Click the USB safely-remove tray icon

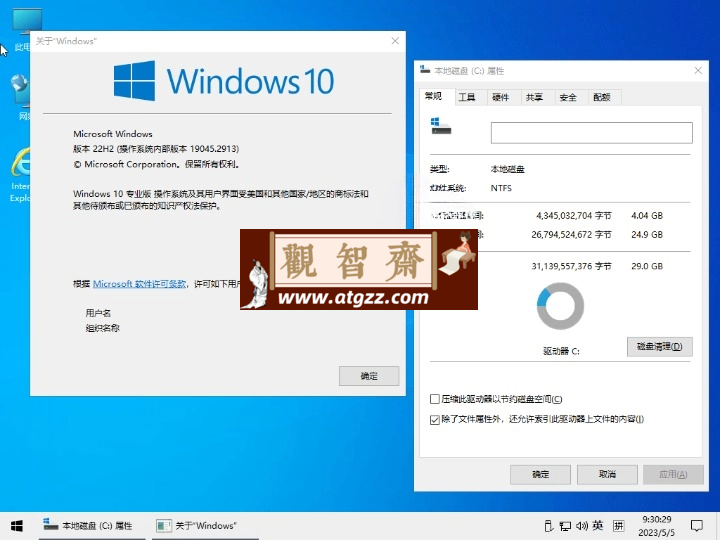[x=548, y=526]
